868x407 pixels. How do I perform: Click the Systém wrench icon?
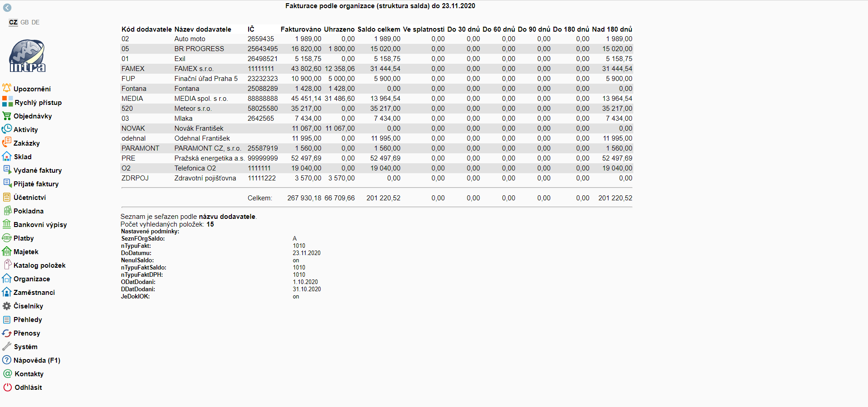tap(7, 346)
